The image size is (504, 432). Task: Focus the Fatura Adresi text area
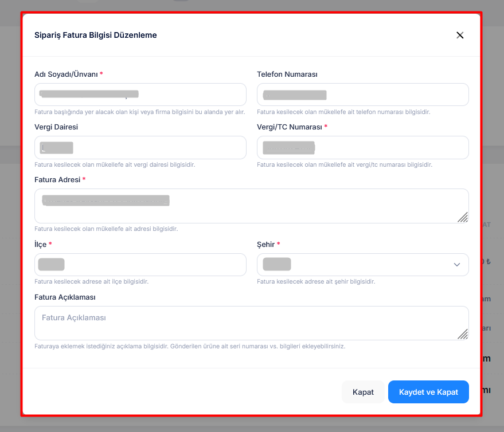251,206
